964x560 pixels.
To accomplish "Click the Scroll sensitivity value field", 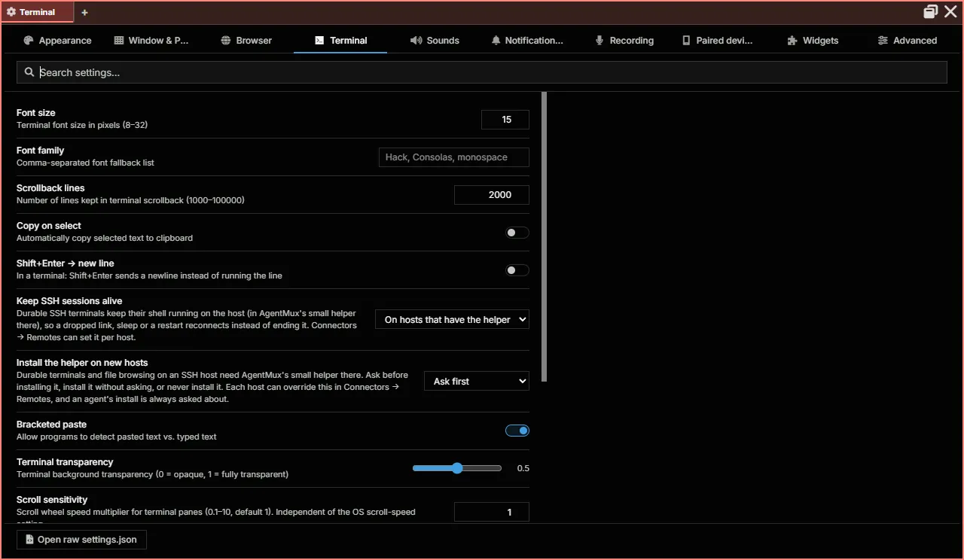I will 492,513.
